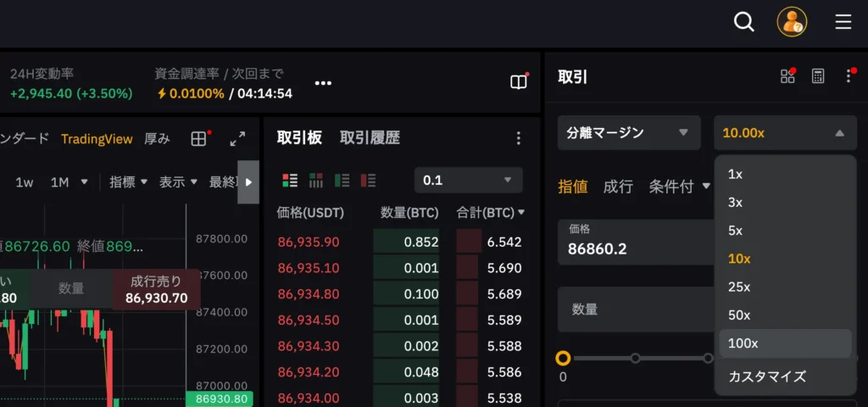Select 10x leverage option
The height and width of the screenshot is (407, 868).
click(x=785, y=259)
